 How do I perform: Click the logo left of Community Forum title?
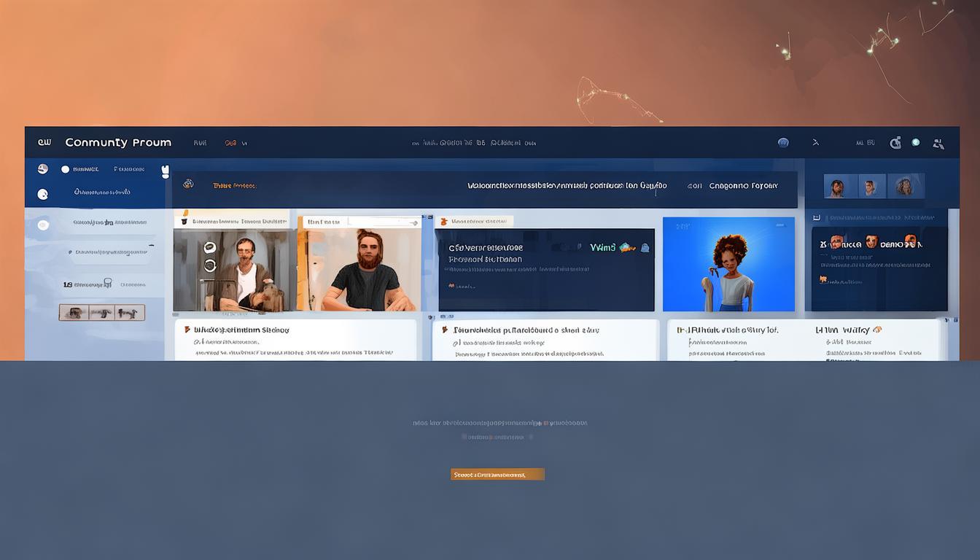(x=44, y=143)
